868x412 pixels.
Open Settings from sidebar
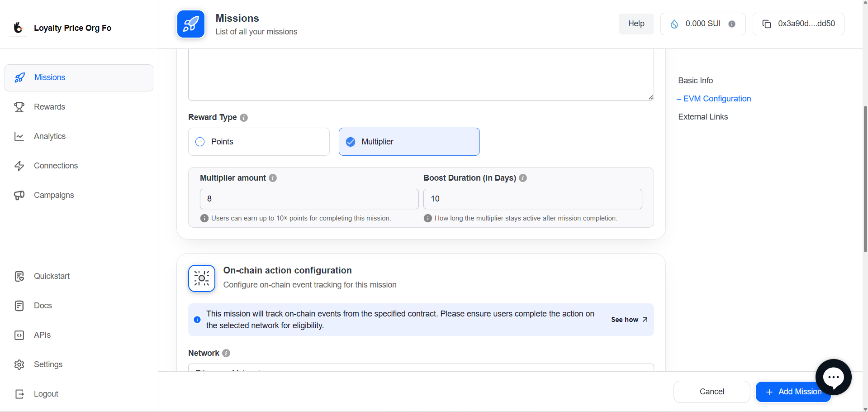click(79, 364)
